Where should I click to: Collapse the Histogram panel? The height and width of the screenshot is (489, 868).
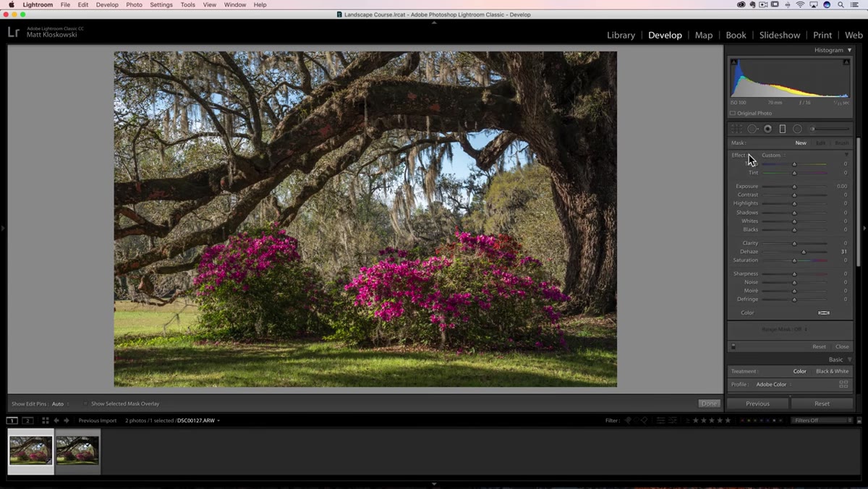pos(849,50)
